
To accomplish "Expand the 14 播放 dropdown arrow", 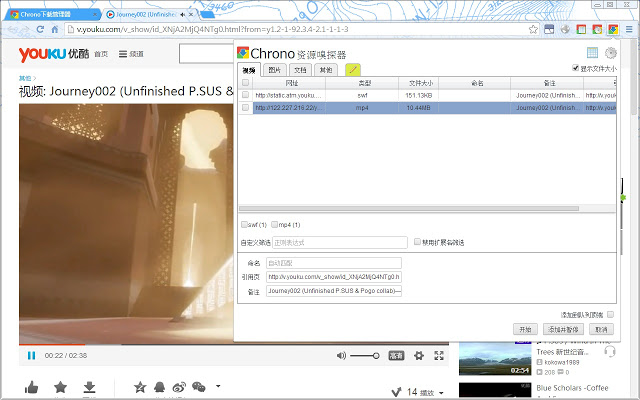I will click(x=441, y=393).
